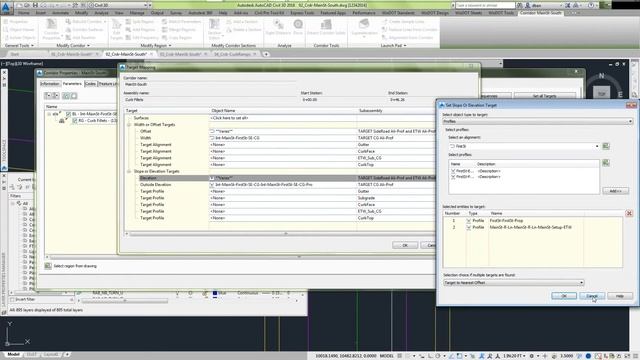Open Help in the elevation target dialog
Image resolution: width=640 pixels, height=360 pixels.
click(x=620, y=296)
